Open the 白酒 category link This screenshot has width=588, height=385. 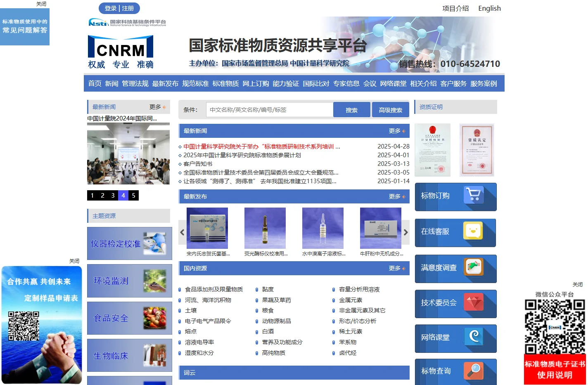click(268, 331)
